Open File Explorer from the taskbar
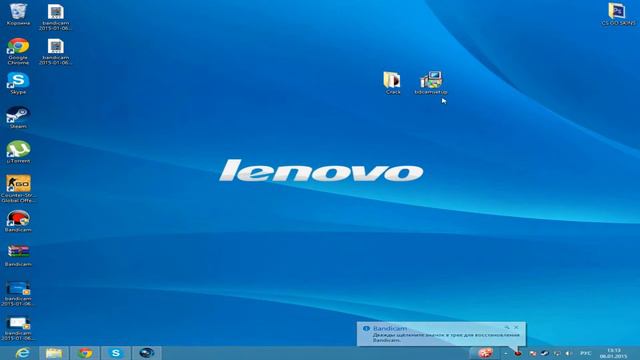640x360 pixels. tap(54, 353)
